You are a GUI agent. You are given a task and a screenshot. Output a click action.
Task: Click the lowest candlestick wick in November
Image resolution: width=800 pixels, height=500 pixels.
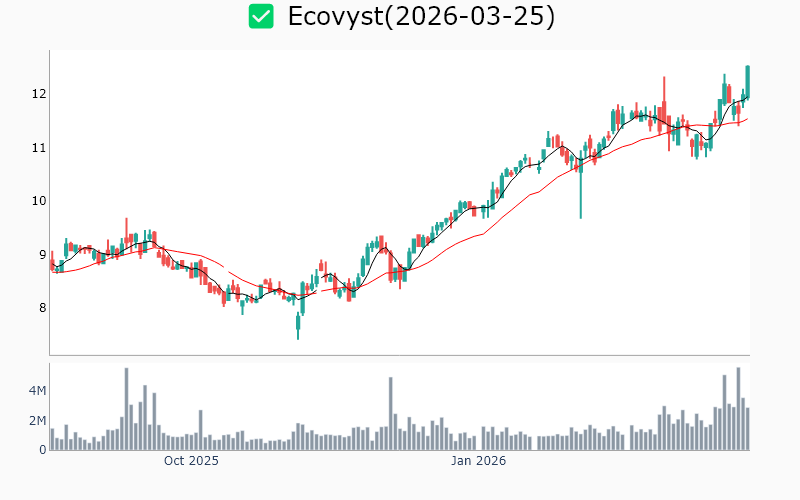click(x=298, y=327)
